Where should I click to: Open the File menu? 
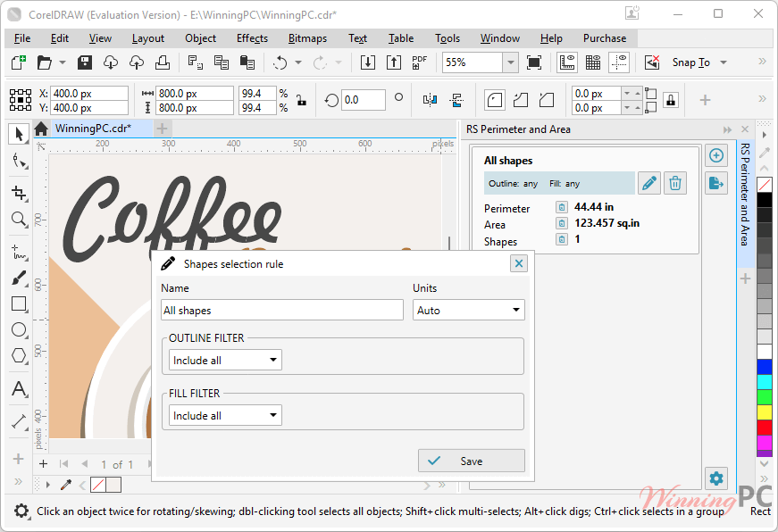point(22,38)
